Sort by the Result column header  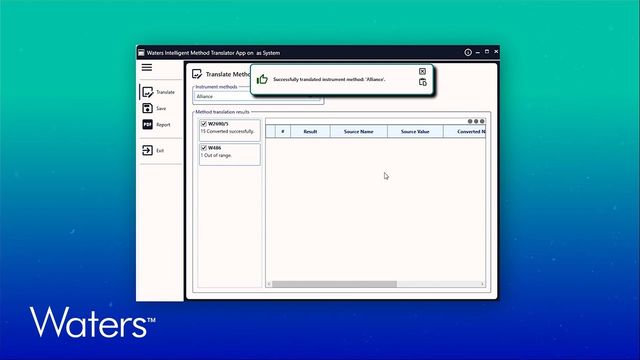click(310, 131)
